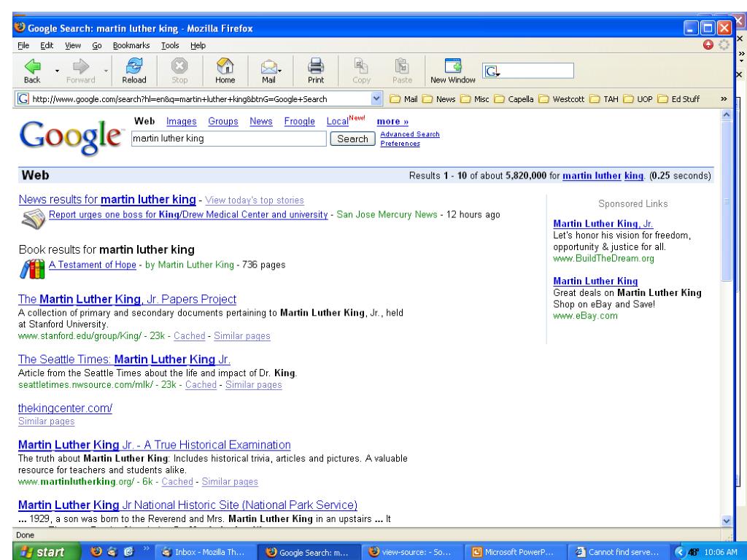Focus the toolbar Google search box
The width and height of the screenshot is (747, 560).
(528, 71)
